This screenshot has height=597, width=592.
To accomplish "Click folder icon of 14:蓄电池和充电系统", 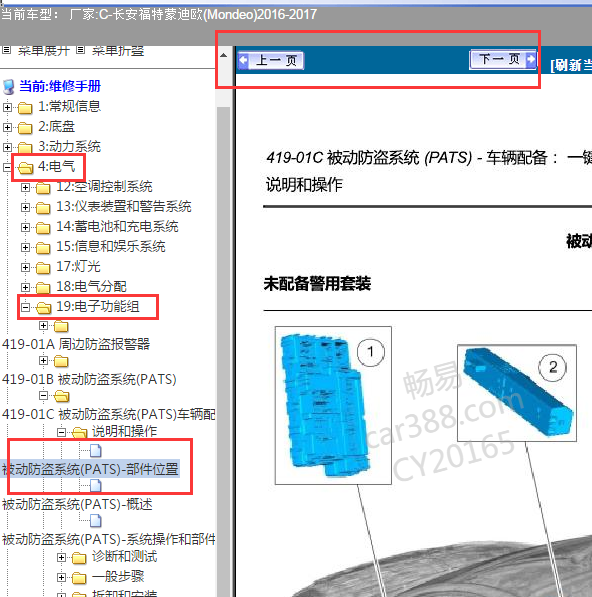I will [43, 228].
